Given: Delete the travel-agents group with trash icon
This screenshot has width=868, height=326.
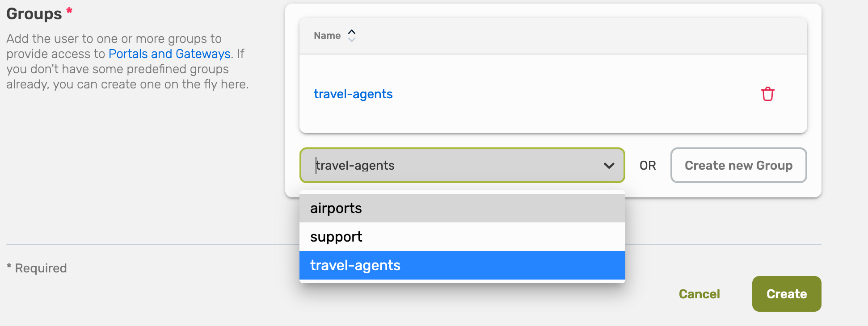Looking at the screenshot, I should click(767, 94).
